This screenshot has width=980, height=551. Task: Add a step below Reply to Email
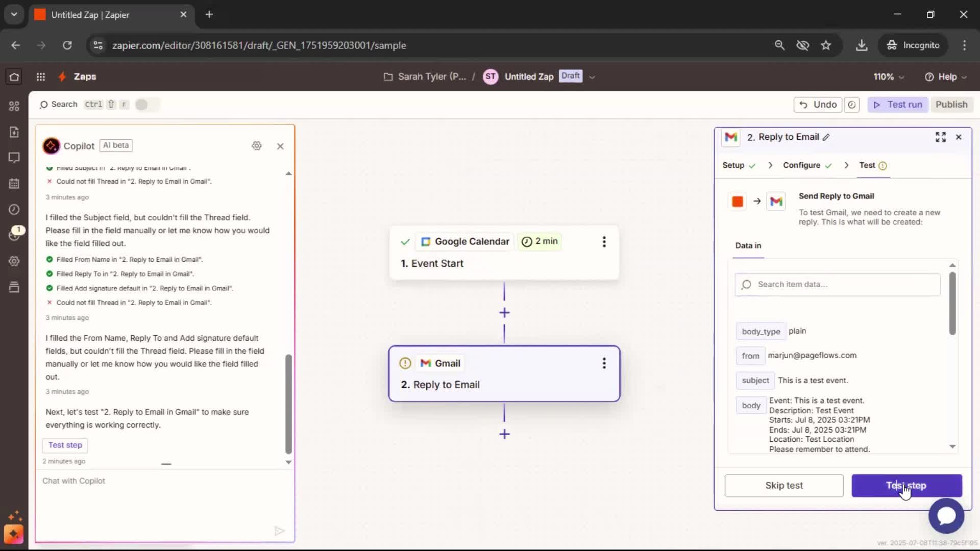point(504,434)
